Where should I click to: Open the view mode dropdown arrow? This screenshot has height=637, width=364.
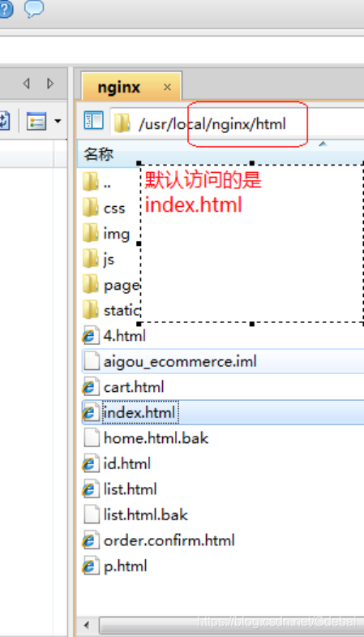tap(58, 121)
